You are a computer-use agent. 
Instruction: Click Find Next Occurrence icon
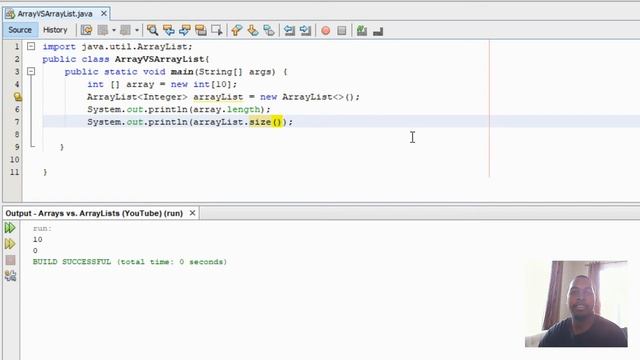[x=184, y=30]
